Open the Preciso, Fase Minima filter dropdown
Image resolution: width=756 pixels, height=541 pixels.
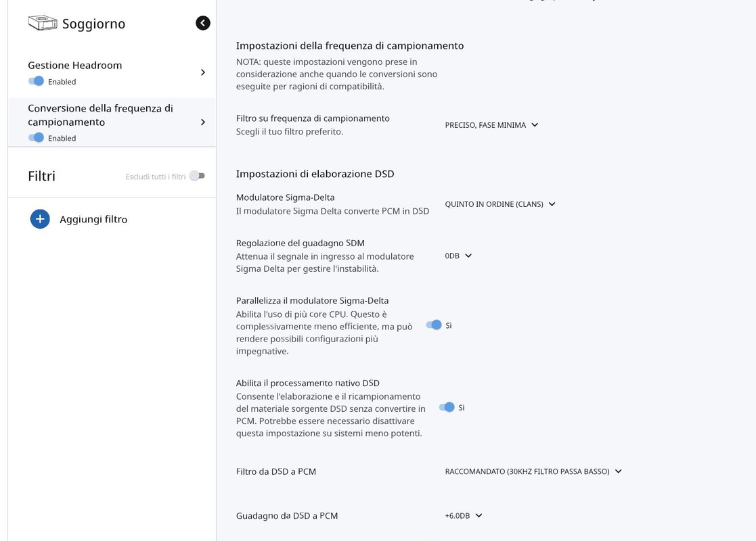pos(491,125)
